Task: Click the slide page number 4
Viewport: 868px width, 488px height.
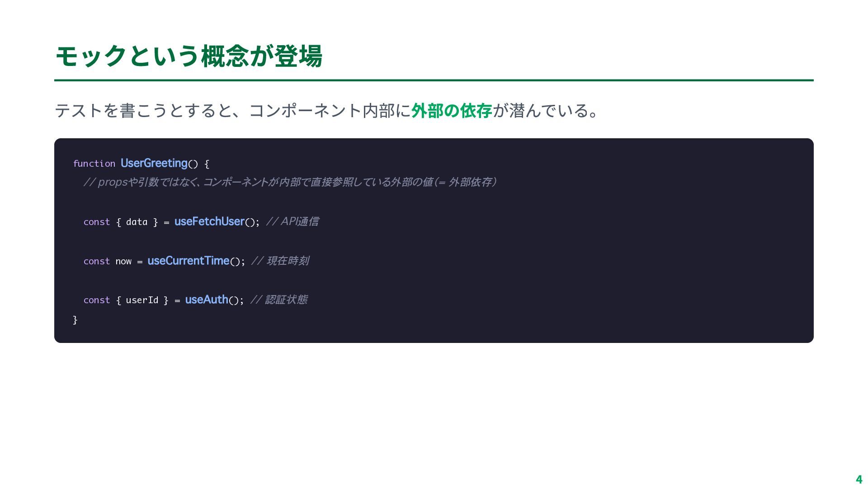Action: [x=859, y=479]
